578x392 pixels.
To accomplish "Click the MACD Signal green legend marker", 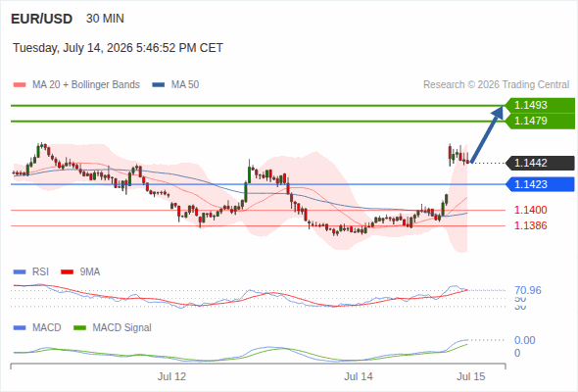I will [79, 328].
